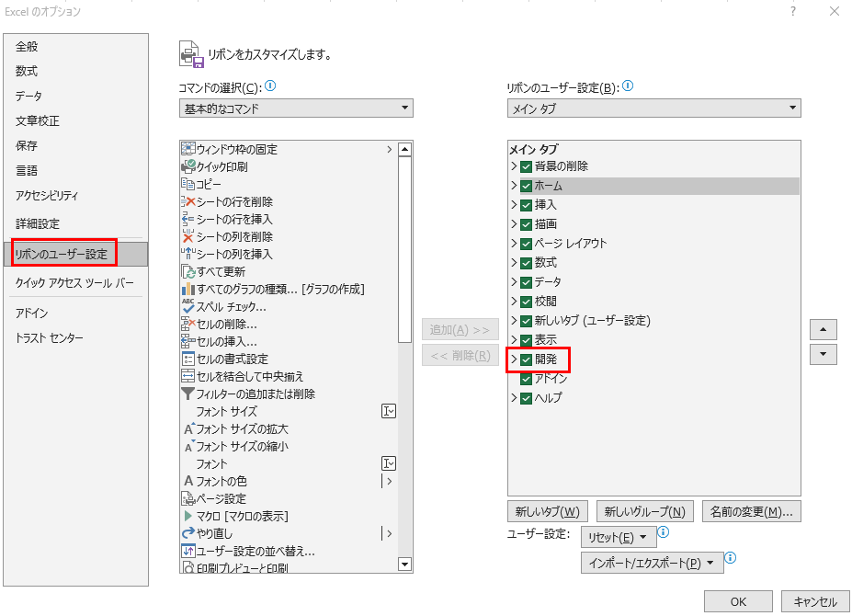This screenshot has height=616, width=852.
Task: Select the Copy (コピー) command icon
Action: (188, 184)
